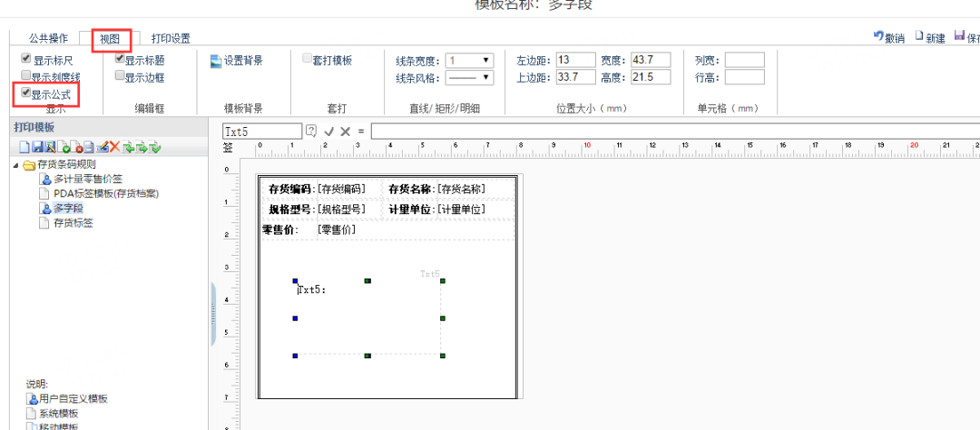
Task: Click the 行高 input field
Action: pyautogui.click(x=744, y=77)
